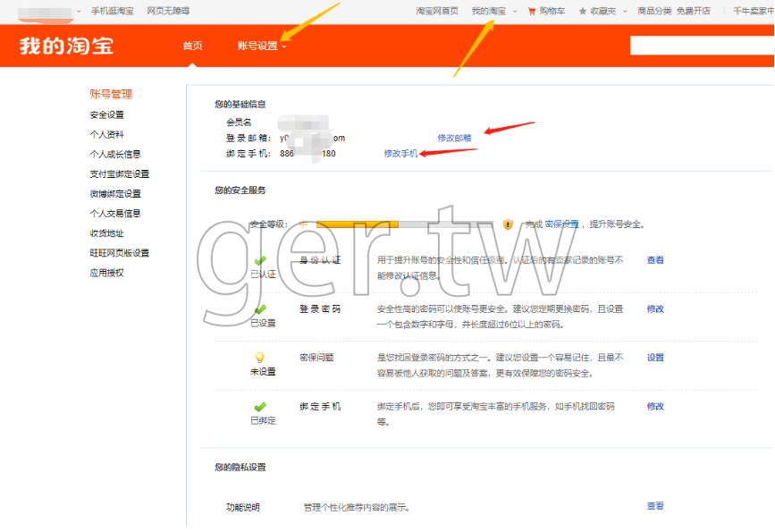This screenshot has width=775, height=532.
Task: Go to 淘宝网首页
Action: [x=437, y=11]
